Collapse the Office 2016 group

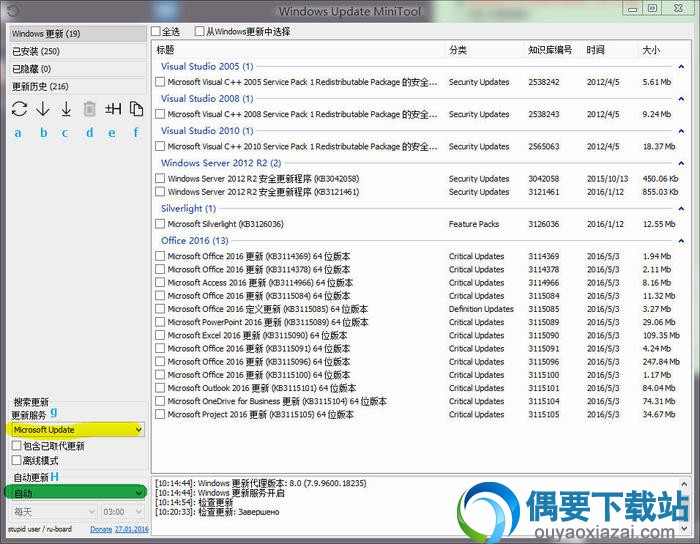681,241
